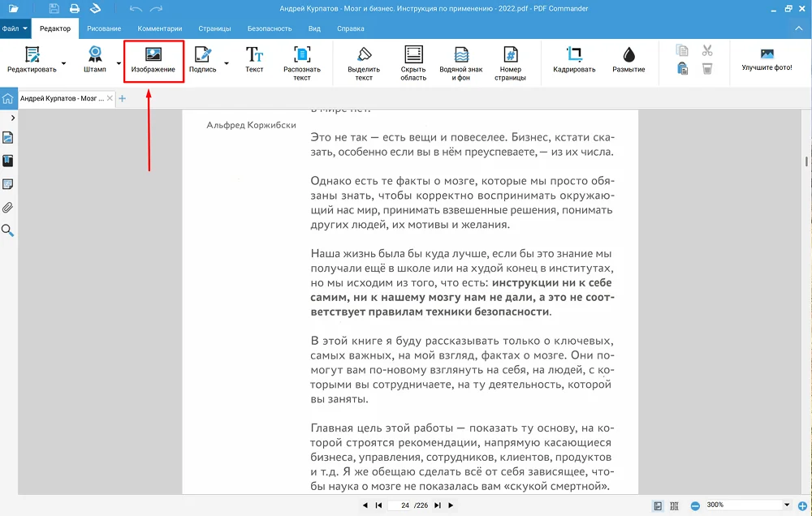
Task: Click the Скрыть область tool
Action: [413, 63]
